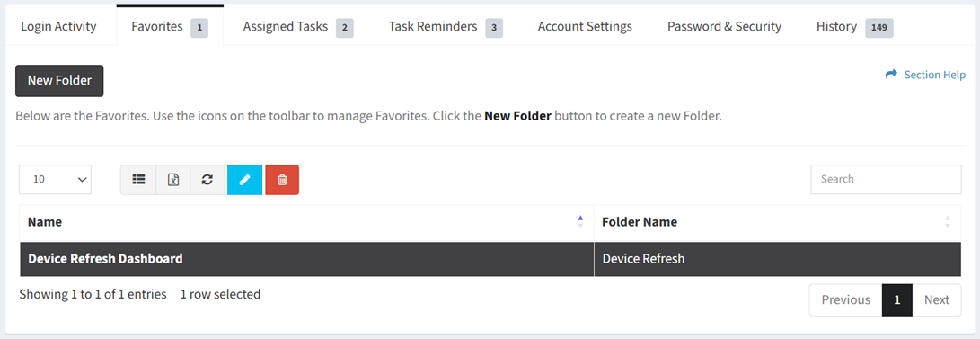Select the Device Refresh Dashboard row
Viewport: 980px width, 339px height.
490,259
